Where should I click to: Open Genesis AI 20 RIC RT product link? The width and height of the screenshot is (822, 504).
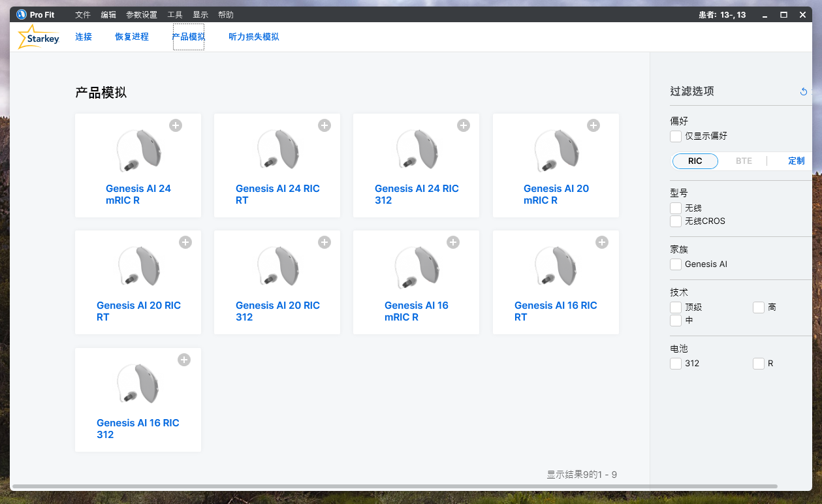pyautogui.click(x=138, y=311)
